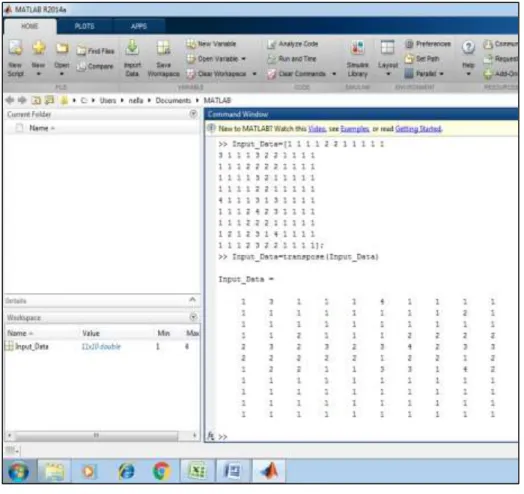Click the Layout icon
The height and width of the screenshot is (494, 524).
click(x=388, y=47)
